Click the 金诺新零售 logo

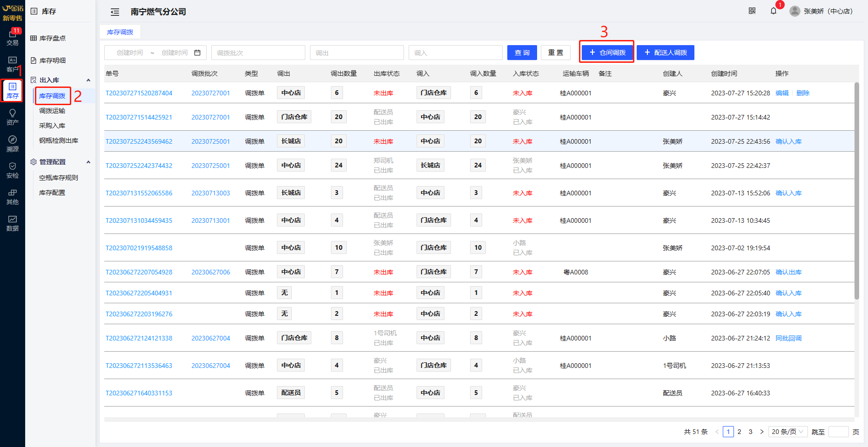click(13, 13)
